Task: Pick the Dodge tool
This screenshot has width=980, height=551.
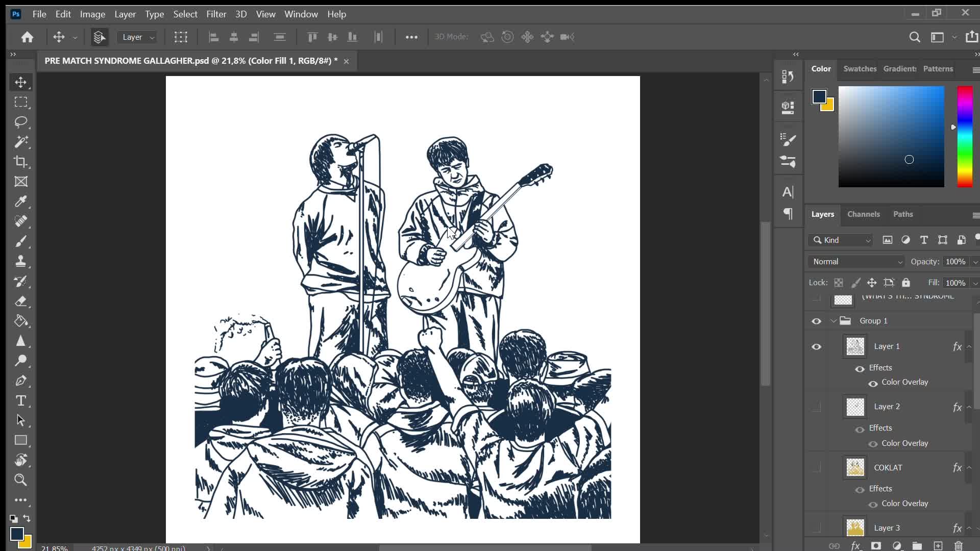Action: click(x=21, y=361)
